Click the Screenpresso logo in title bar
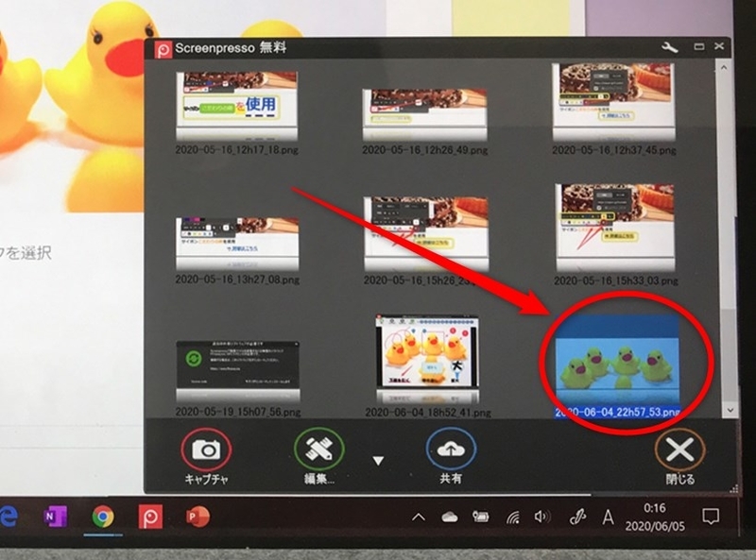The width and height of the screenshot is (756, 560). pyautogui.click(x=163, y=49)
